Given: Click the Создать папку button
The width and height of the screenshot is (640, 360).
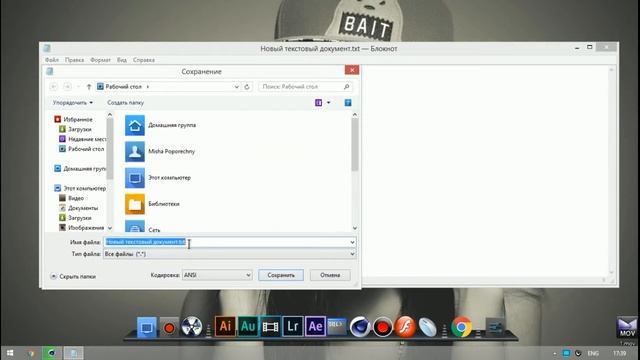Looking at the screenshot, I should 125,102.
